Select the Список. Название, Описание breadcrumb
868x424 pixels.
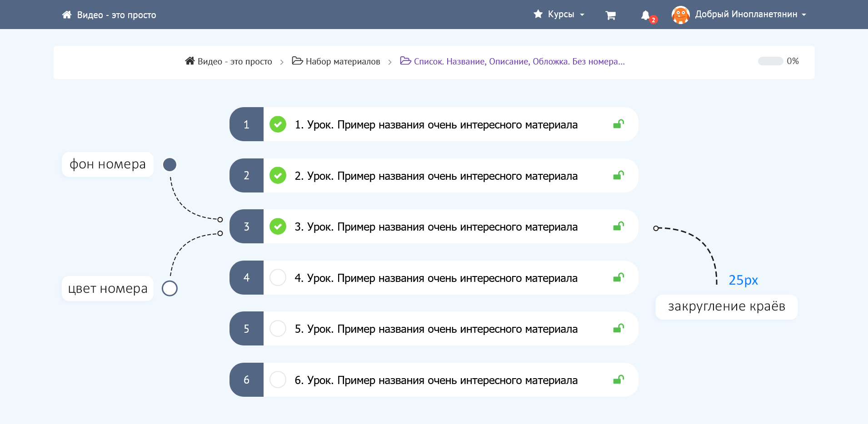[519, 61]
